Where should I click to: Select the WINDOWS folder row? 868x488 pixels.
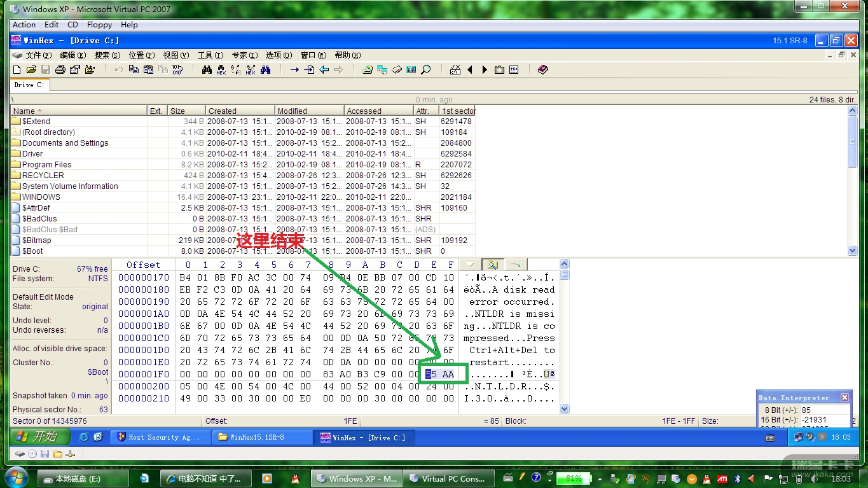point(243,197)
